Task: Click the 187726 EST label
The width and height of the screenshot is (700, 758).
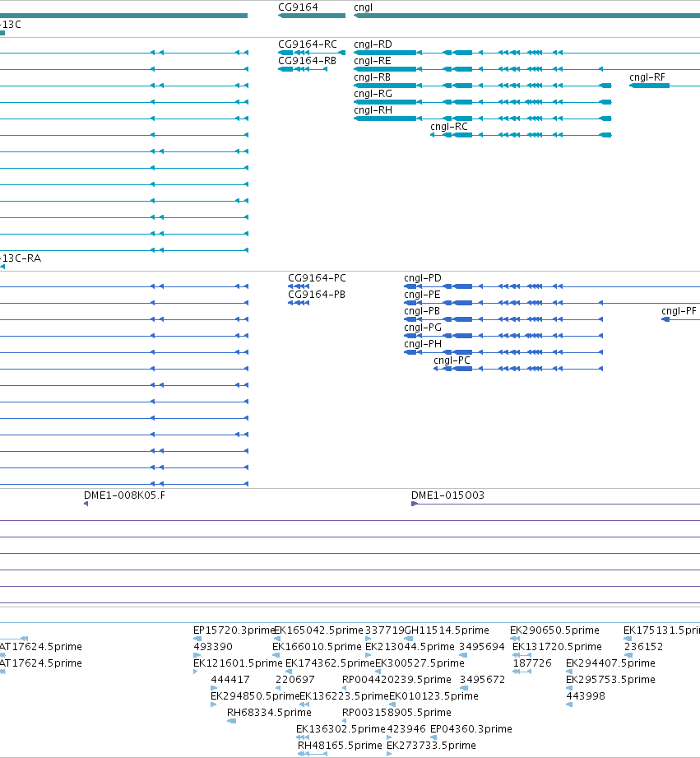Action: tap(532, 663)
